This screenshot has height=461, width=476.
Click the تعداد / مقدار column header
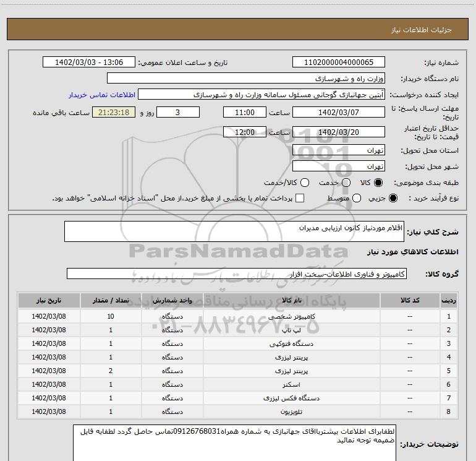(111, 301)
